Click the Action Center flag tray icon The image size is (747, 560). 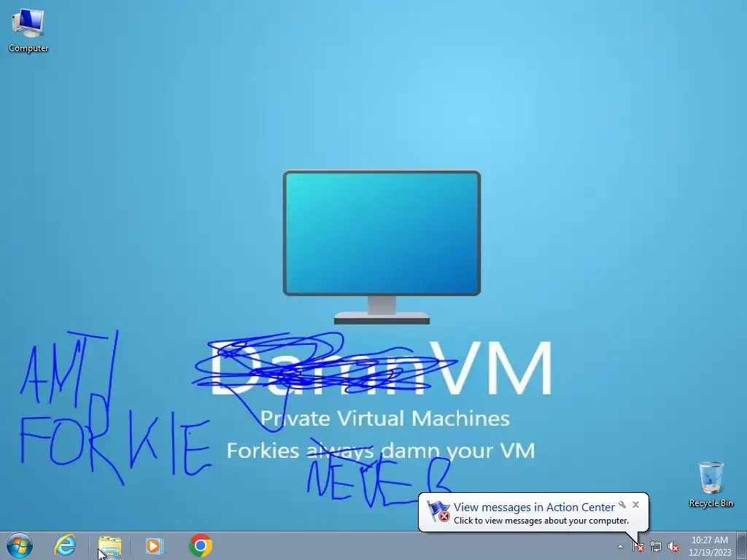(638, 547)
